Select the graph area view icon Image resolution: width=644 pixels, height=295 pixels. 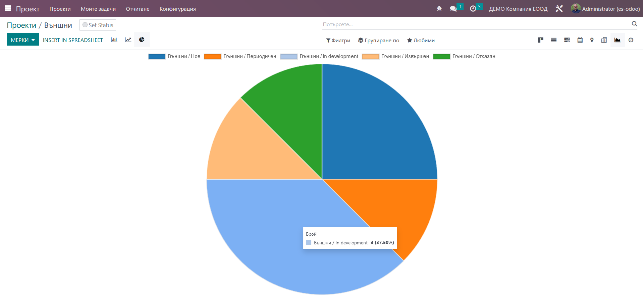point(618,40)
